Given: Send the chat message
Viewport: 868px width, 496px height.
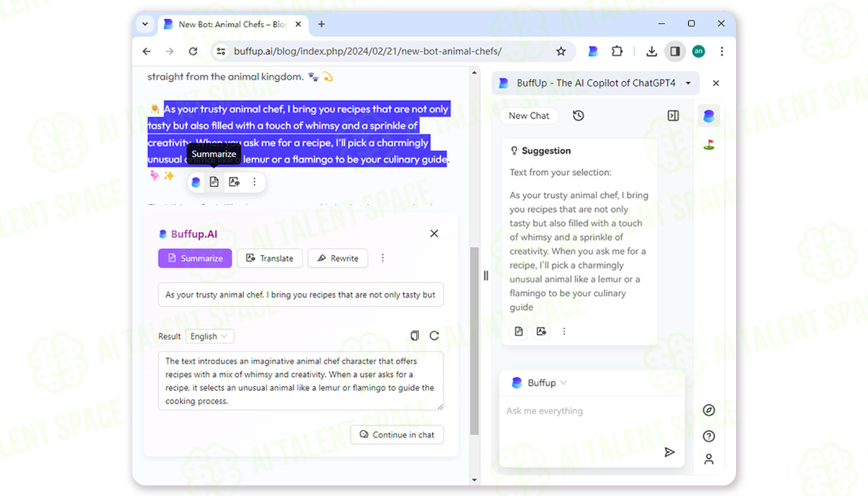Looking at the screenshot, I should 670,452.
